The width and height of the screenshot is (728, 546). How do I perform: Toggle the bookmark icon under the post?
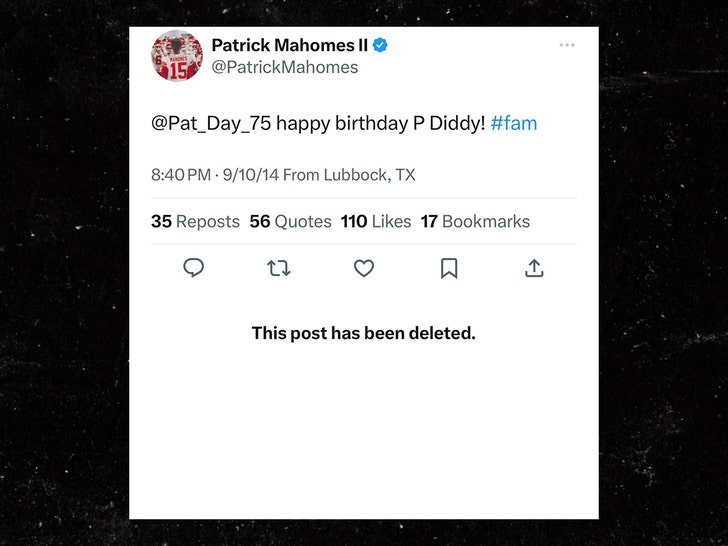click(449, 268)
